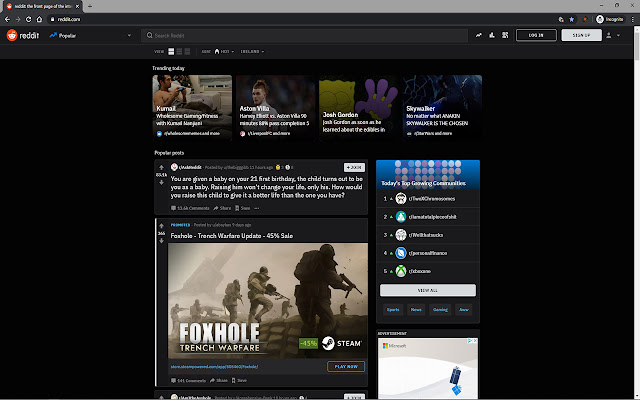Open the user account dropdown menu

tap(613, 36)
